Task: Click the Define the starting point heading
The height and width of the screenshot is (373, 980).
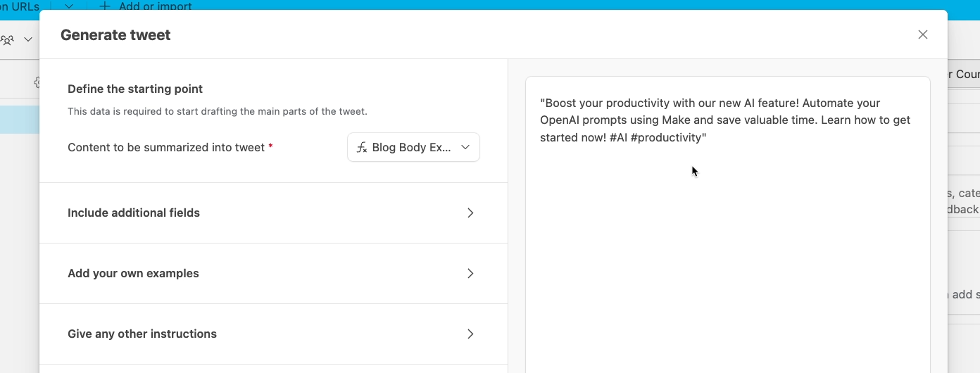Action: [135, 89]
